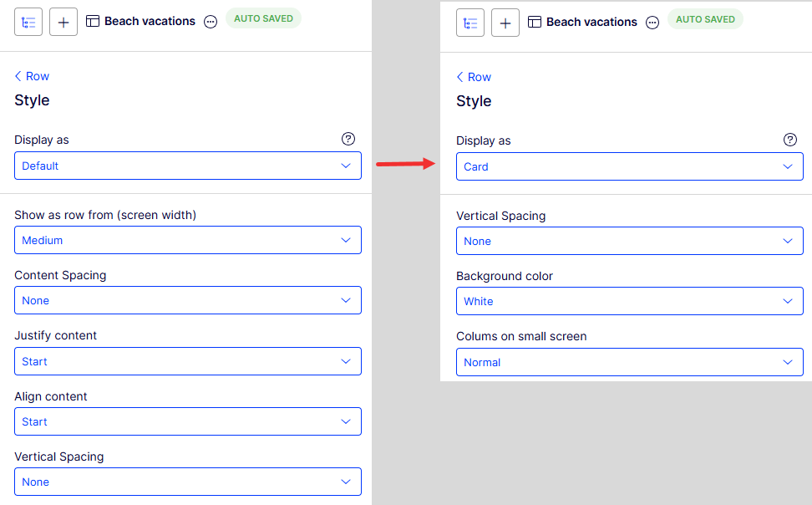Click AUTO SAVED badge in left panel
The image size is (812, 505).
[x=263, y=18]
